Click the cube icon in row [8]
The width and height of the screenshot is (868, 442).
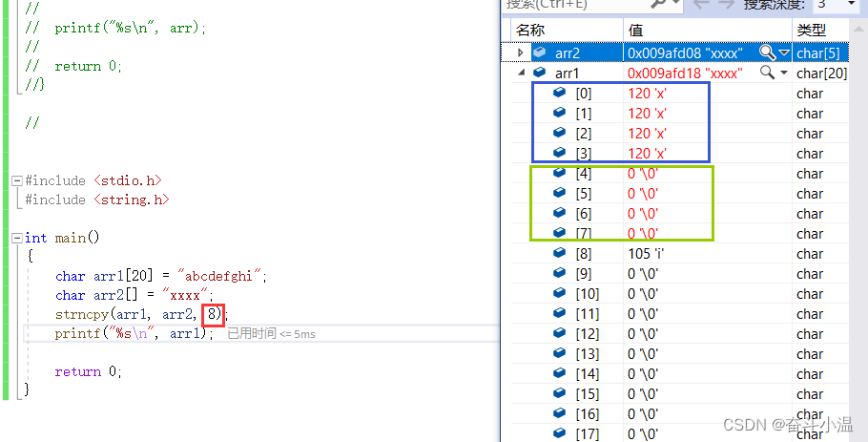click(x=560, y=253)
